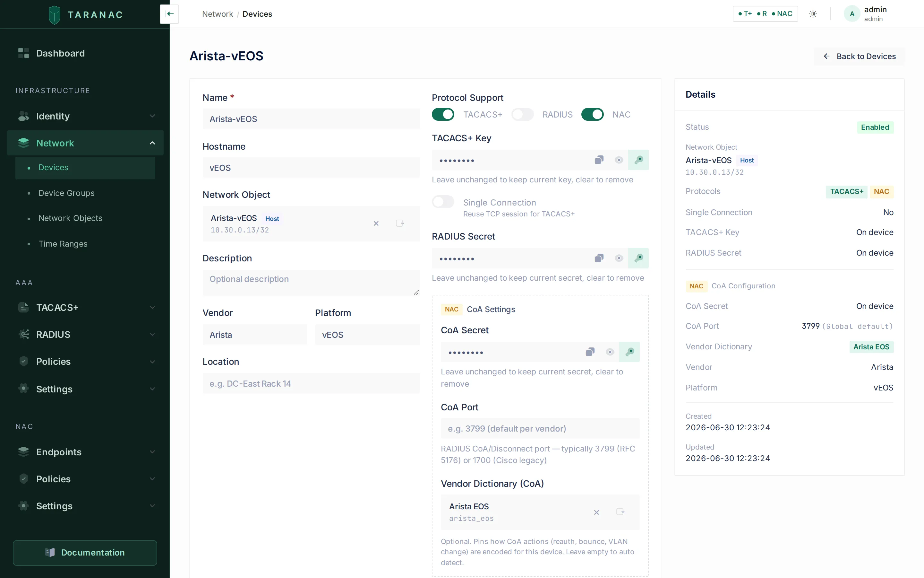The width and height of the screenshot is (924, 578).
Task: Copy the RADIUS Secret value
Action: [599, 258]
